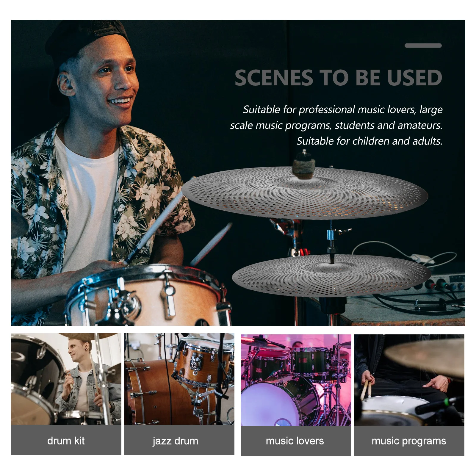Click the 'Suitable for professional music lovers' line
The height and width of the screenshot is (476, 476).
[x=343, y=109]
